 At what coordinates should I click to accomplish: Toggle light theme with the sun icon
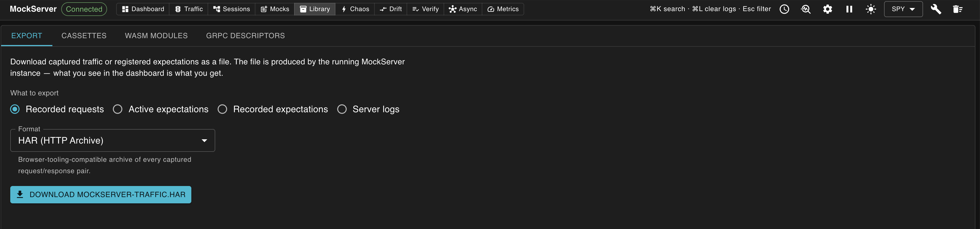871,9
